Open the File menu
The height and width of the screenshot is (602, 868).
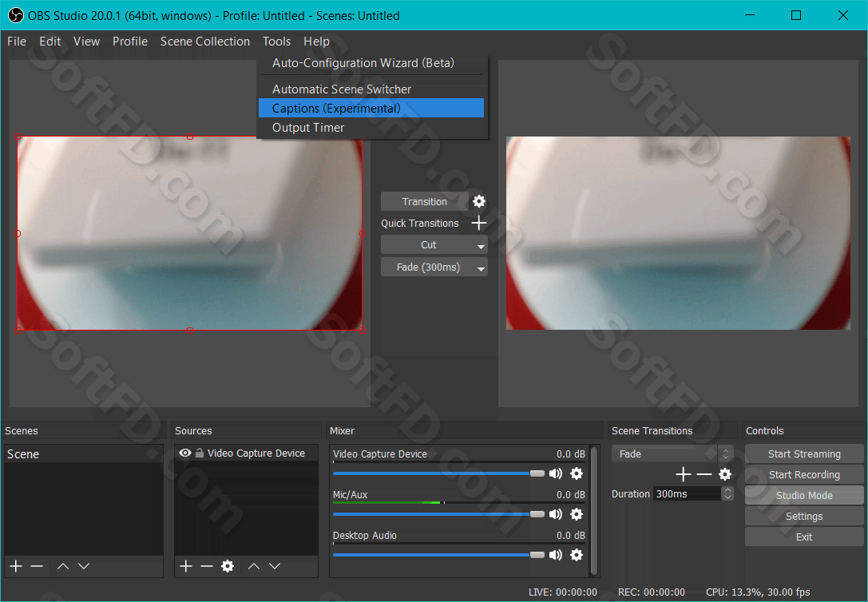click(17, 42)
